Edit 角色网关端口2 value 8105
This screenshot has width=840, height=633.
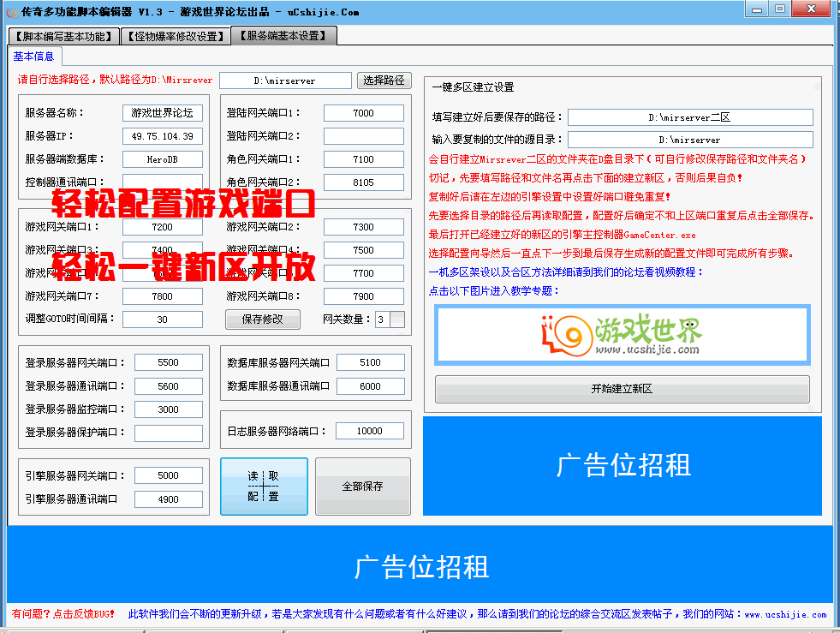point(363,182)
